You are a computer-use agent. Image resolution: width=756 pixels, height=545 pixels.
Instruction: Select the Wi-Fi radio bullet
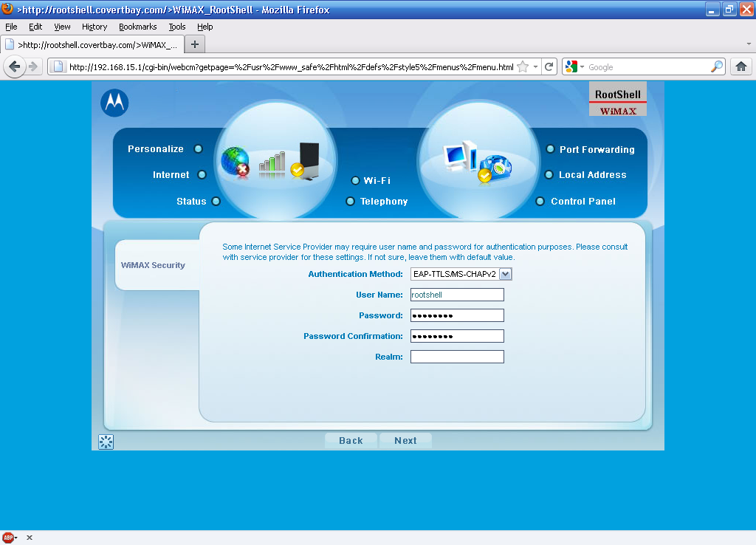click(x=355, y=180)
